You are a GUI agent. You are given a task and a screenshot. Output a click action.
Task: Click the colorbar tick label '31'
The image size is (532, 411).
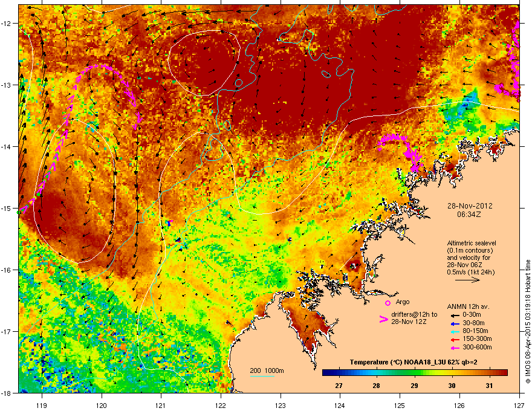489,386
